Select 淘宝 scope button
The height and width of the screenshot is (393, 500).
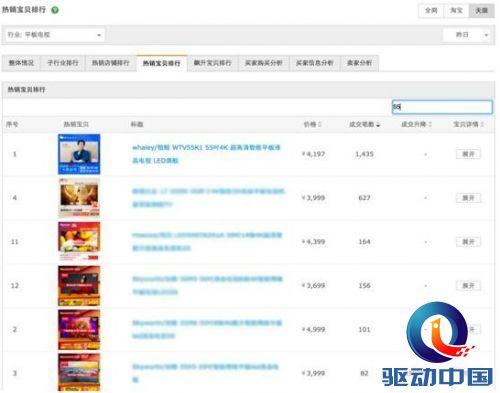click(x=456, y=11)
